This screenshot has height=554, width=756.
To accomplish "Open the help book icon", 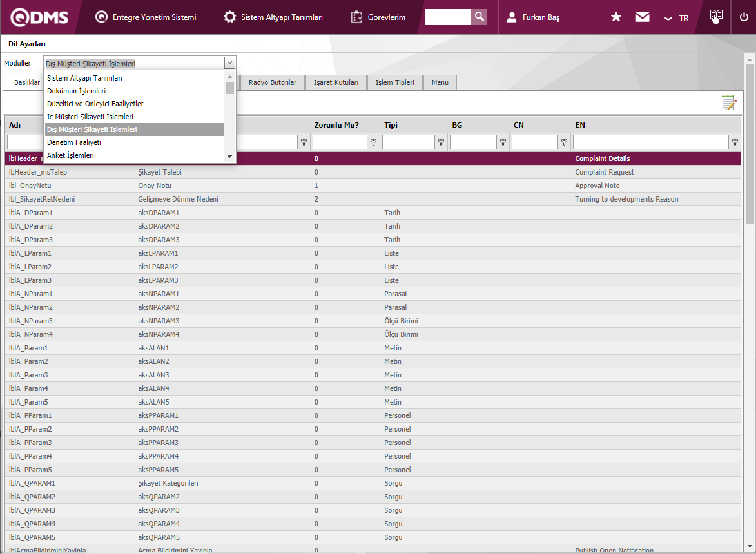I will pyautogui.click(x=715, y=17).
